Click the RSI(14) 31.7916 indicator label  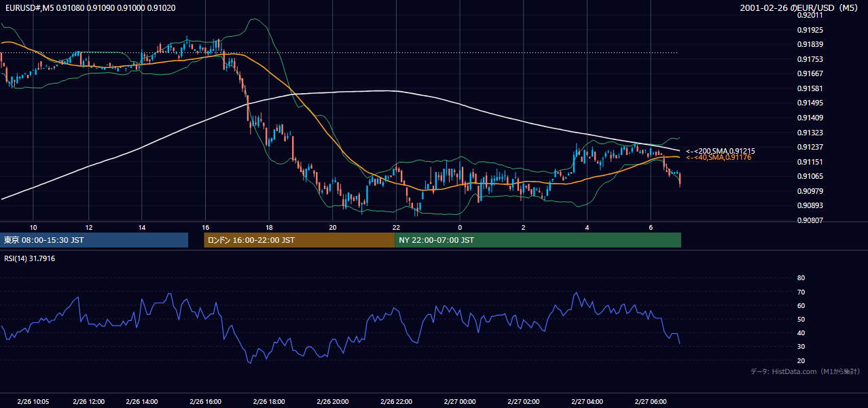30,258
